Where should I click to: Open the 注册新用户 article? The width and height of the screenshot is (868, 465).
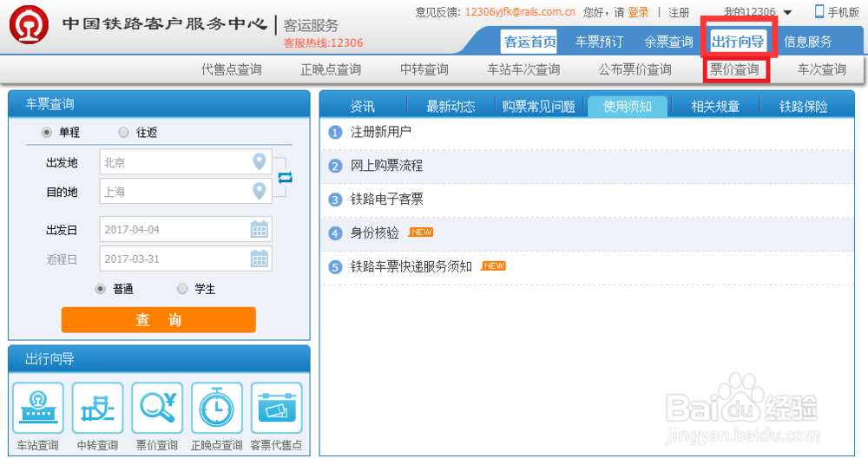point(381,132)
